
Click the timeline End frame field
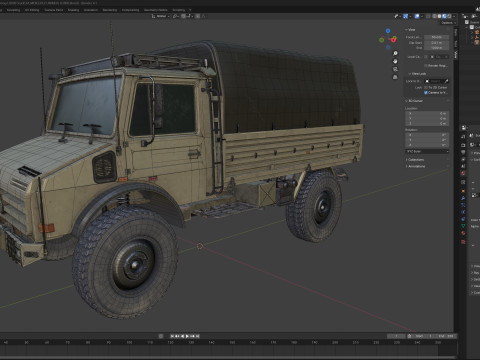447,336
